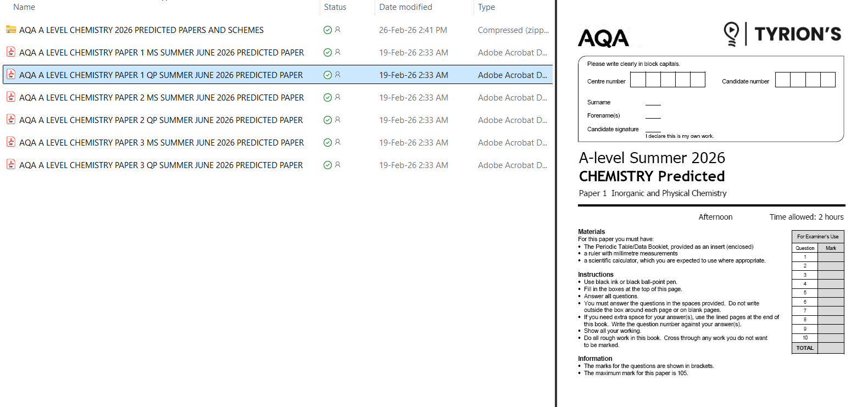Click PDF icon of Paper 1 QP file
The height and width of the screenshot is (407, 868).
click(11, 75)
